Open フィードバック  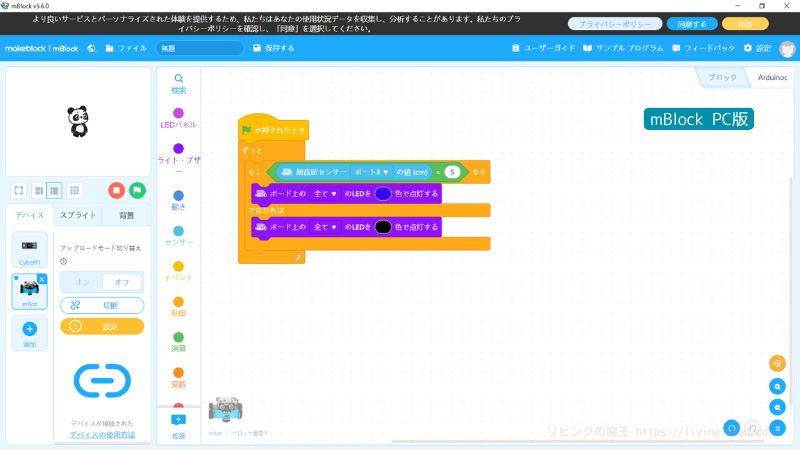704,48
